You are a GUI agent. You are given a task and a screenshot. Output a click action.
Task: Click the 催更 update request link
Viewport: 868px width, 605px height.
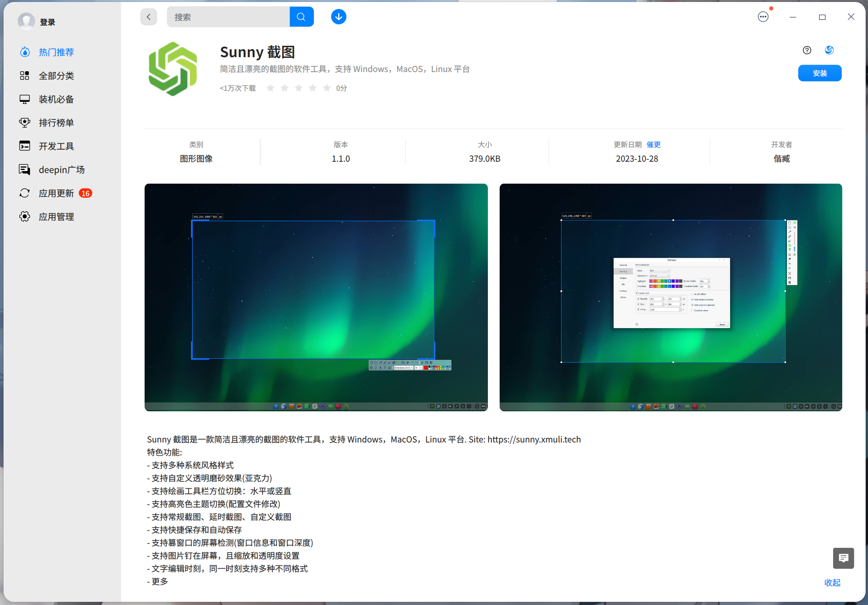(653, 144)
